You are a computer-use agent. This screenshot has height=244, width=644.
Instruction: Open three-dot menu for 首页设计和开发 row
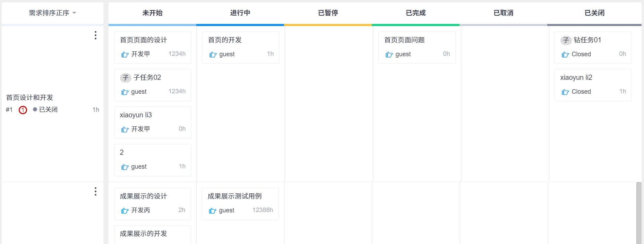tap(95, 35)
